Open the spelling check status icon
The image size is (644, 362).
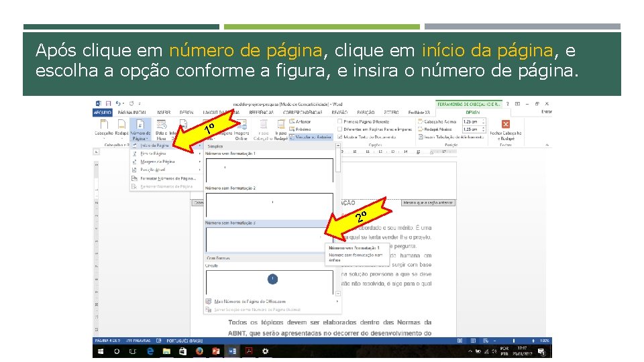click(x=159, y=341)
